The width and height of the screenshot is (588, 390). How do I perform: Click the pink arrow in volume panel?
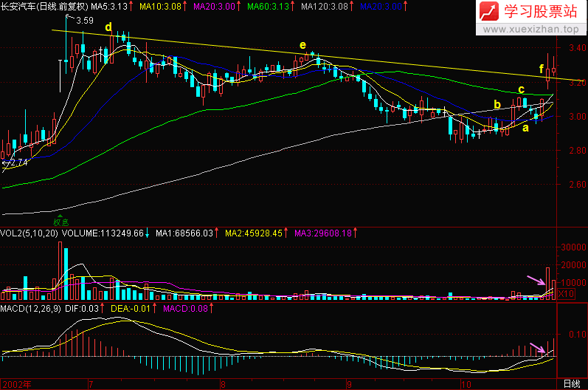click(x=535, y=279)
